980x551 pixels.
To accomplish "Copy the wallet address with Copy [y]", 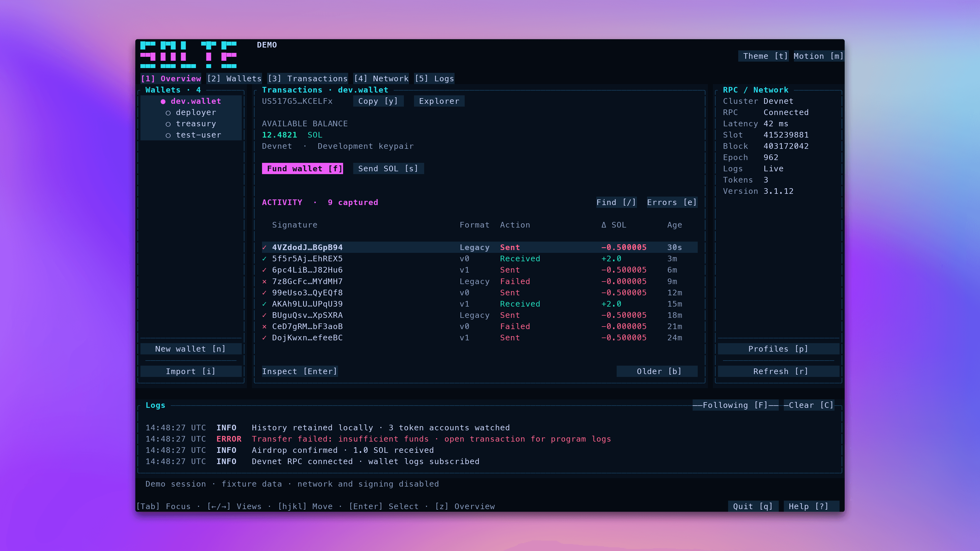I will (x=378, y=101).
